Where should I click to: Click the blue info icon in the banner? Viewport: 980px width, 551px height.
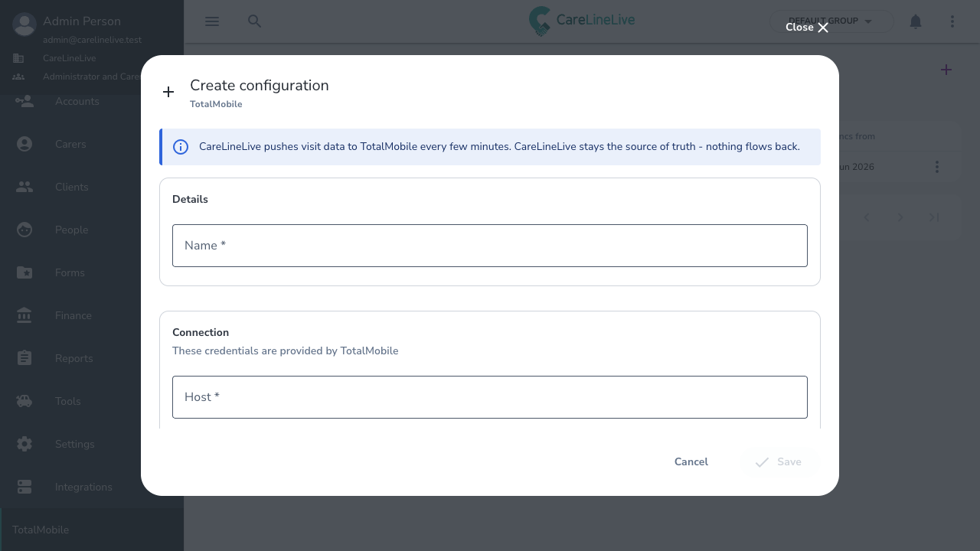point(181,147)
